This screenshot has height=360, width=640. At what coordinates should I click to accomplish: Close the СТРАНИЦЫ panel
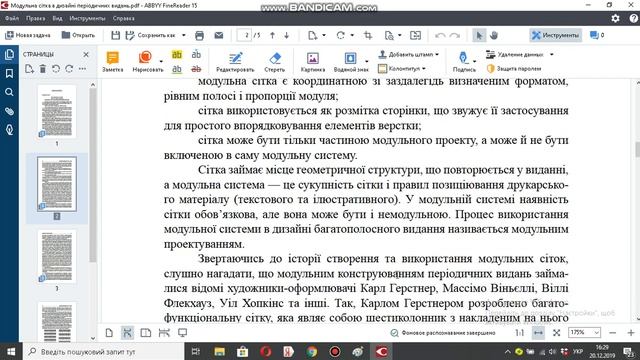coord(86,54)
